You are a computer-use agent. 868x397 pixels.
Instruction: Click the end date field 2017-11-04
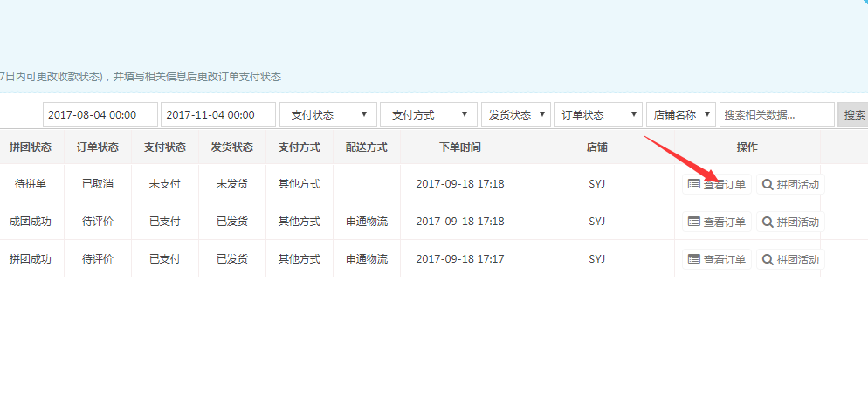pos(217,114)
